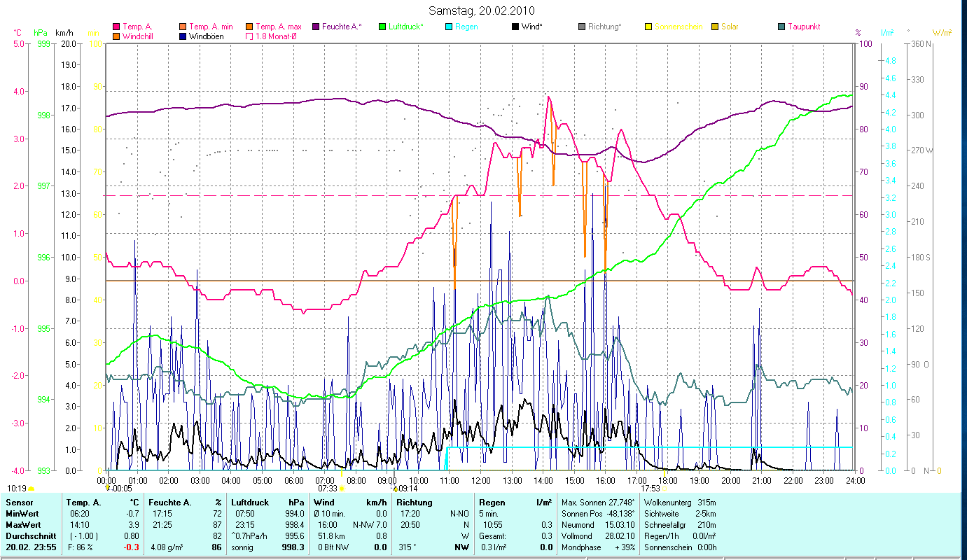Click the Sonnenschein yellow legend square

[648, 27]
